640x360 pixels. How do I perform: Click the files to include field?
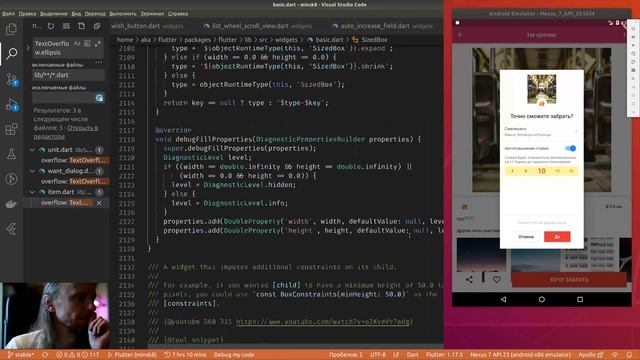click(68, 75)
